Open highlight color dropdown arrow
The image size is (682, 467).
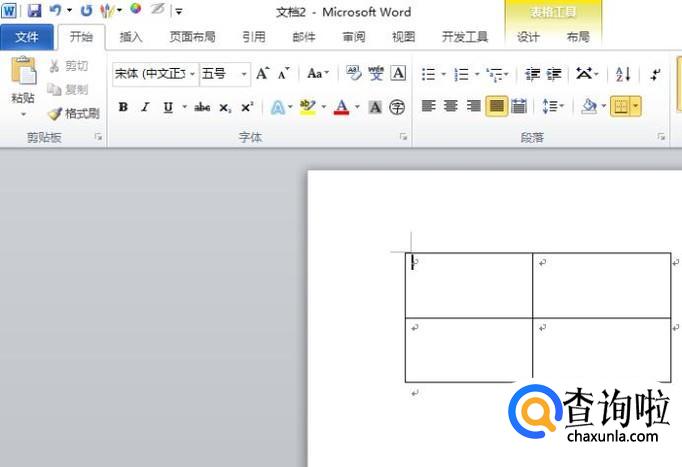324,107
